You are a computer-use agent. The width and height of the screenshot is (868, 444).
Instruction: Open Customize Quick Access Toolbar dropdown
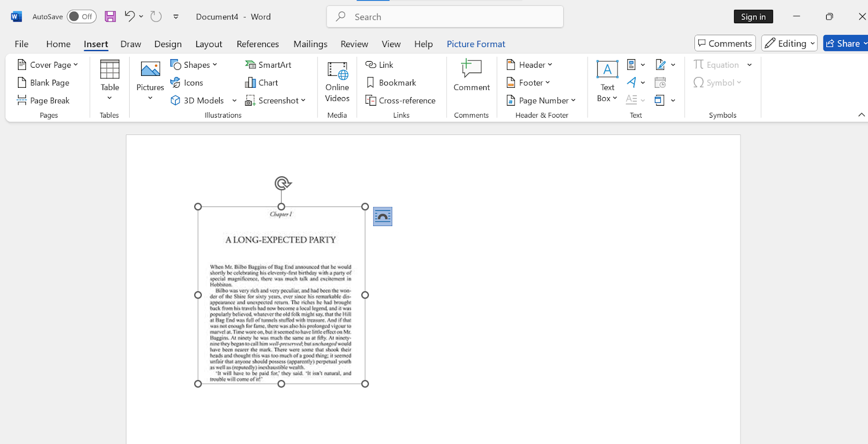(x=176, y=16)
